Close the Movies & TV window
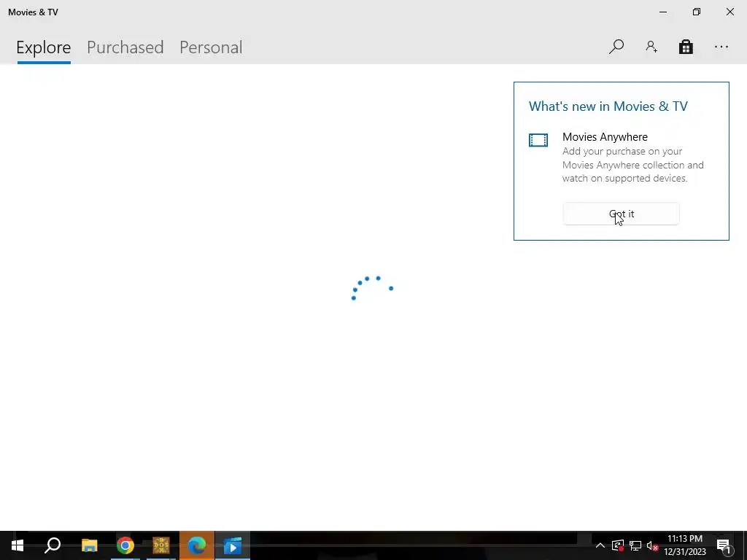The width and height of the screenshot is (747, 560). [x=729, y=12]
